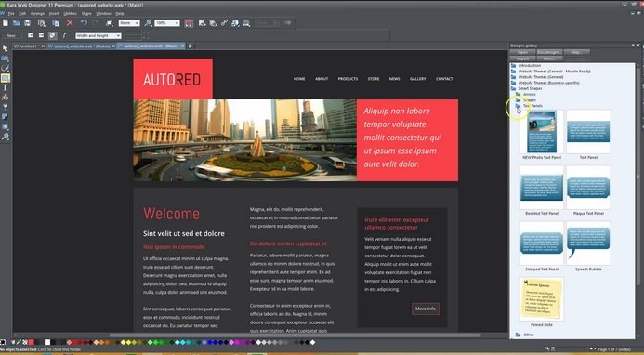Screen dimensions: 644x355
Task: Click the More button in Designs gallery
Action: 549,59
